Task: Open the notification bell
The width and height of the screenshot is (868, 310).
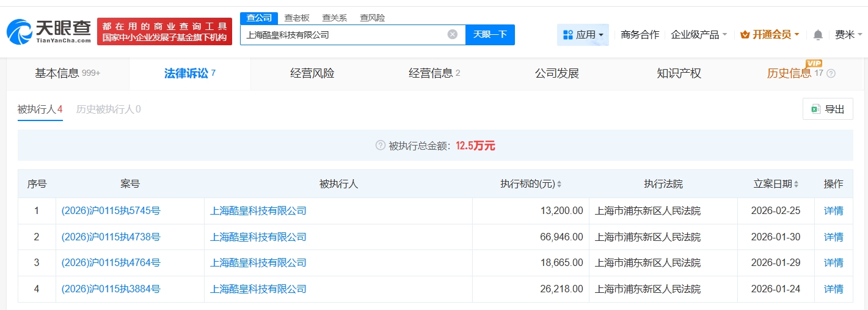Action: click(x=818, y=35)
